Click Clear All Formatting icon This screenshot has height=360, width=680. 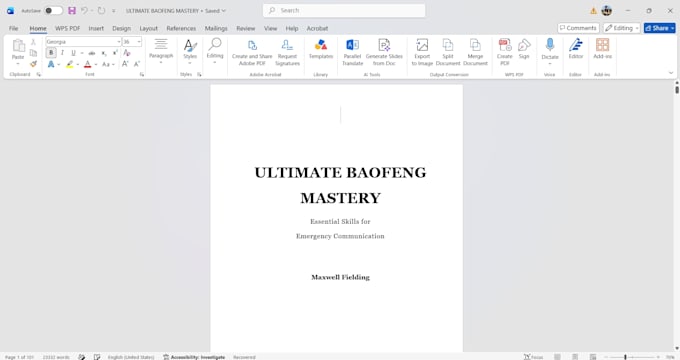click(127, 53)
